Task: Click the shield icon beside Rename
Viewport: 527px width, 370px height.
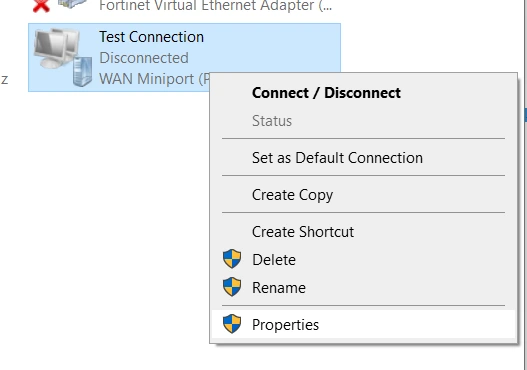Action: (232, 287)
